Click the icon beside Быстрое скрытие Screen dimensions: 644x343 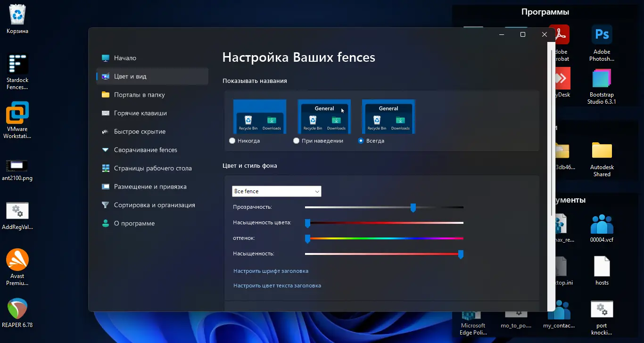[106, 131]
